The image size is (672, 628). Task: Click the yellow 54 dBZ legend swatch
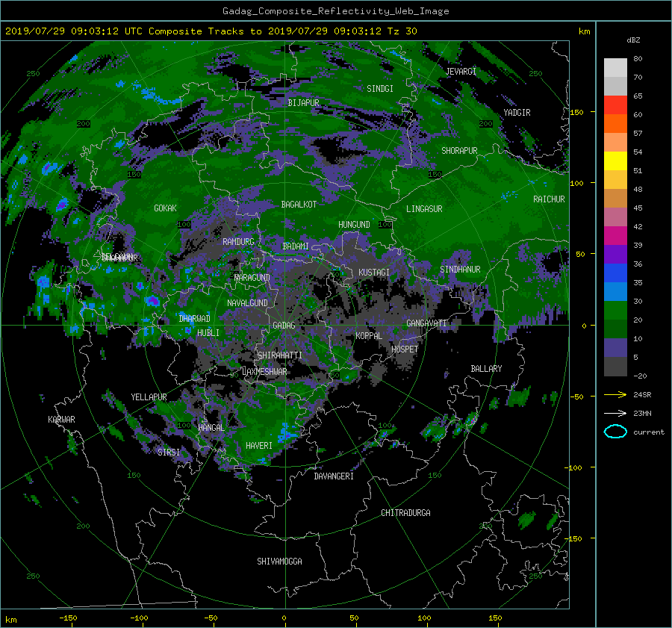click(615, 161)
